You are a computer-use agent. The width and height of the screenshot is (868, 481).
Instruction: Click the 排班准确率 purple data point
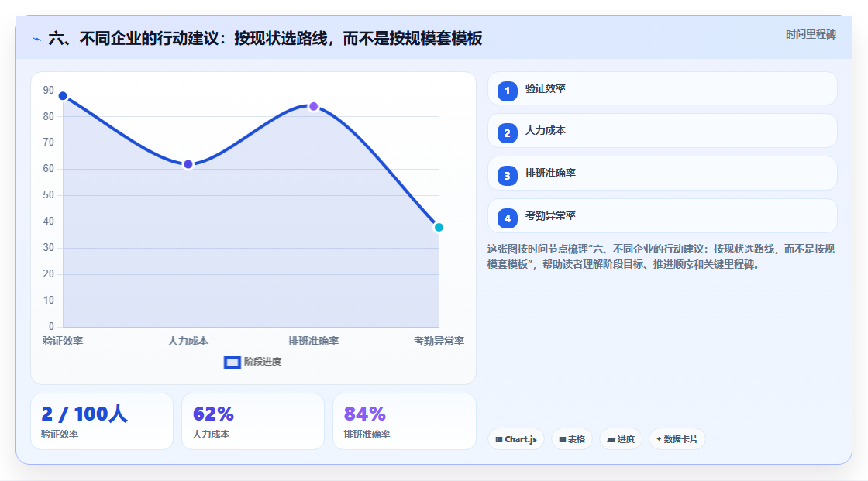point(313,106)
